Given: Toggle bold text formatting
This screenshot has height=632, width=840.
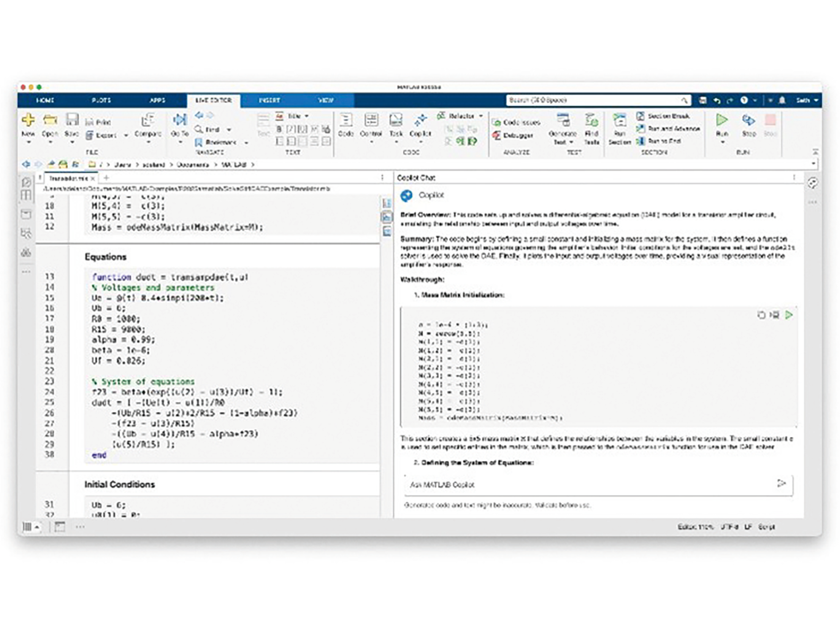Looking at the screenshot, I should coord(279,129).
